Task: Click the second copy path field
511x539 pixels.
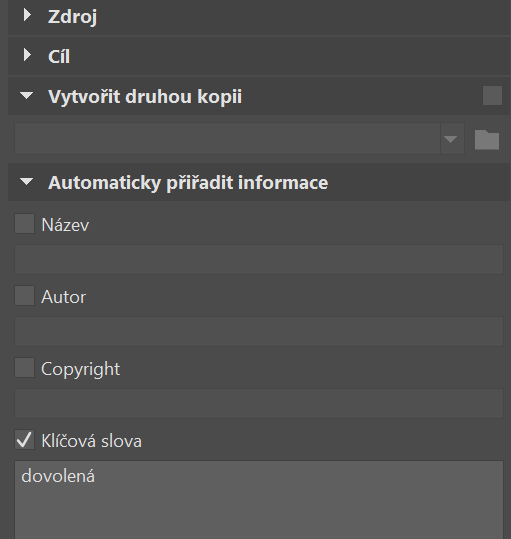Action: tap(227, 139)
